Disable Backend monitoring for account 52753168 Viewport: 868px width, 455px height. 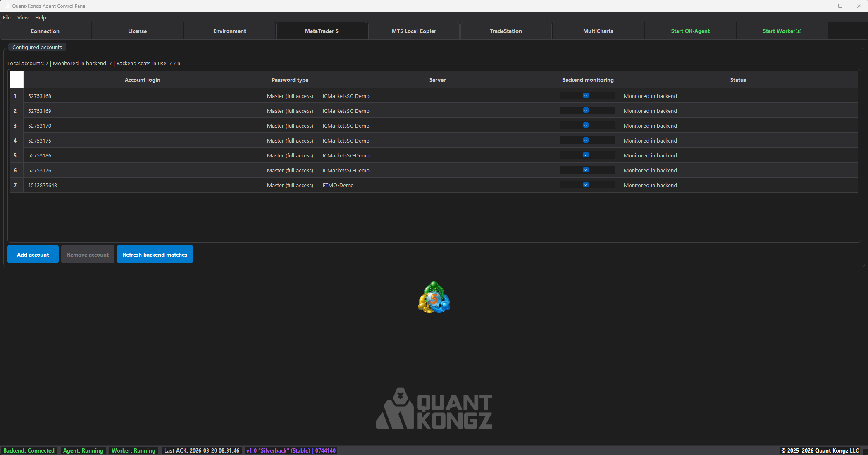(x=586, y=95)
